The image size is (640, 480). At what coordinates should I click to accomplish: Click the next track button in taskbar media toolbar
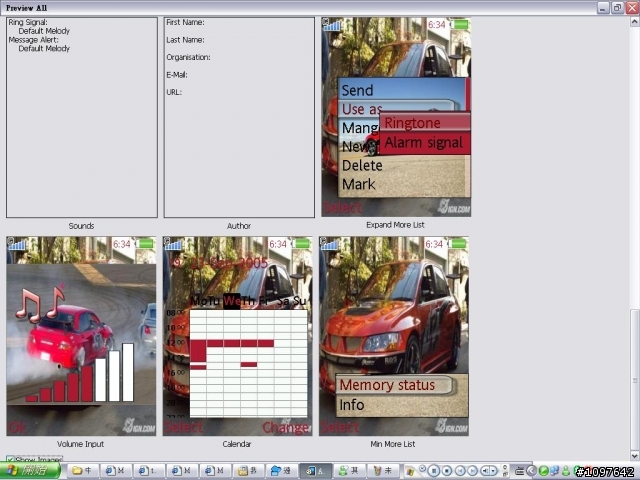(472, 471)
